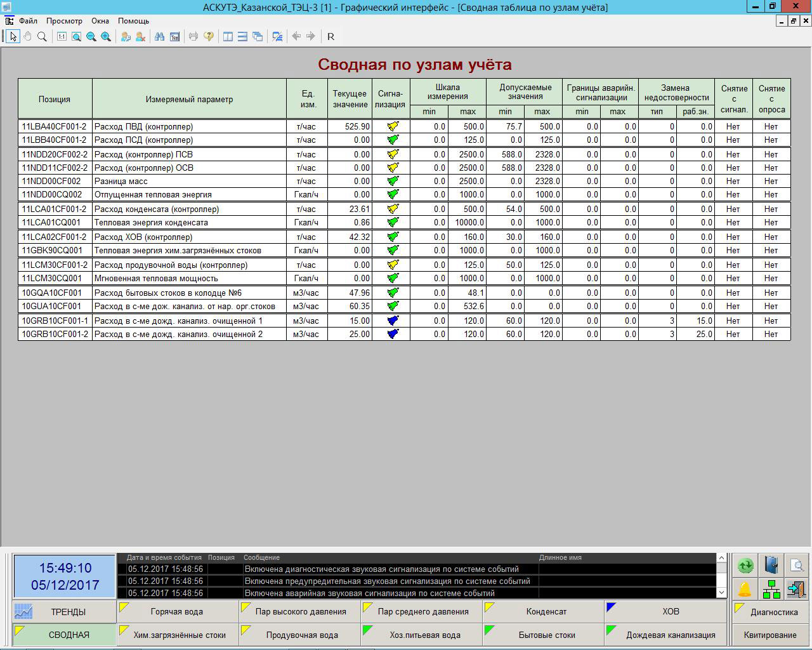Click the zoom out toolbar icon

coord(91,36)
